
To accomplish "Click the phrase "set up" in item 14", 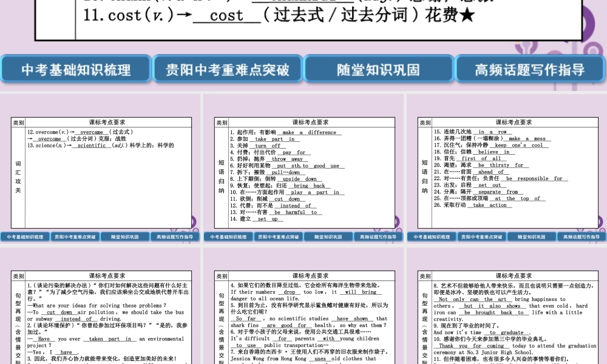I will coord(268,218).
